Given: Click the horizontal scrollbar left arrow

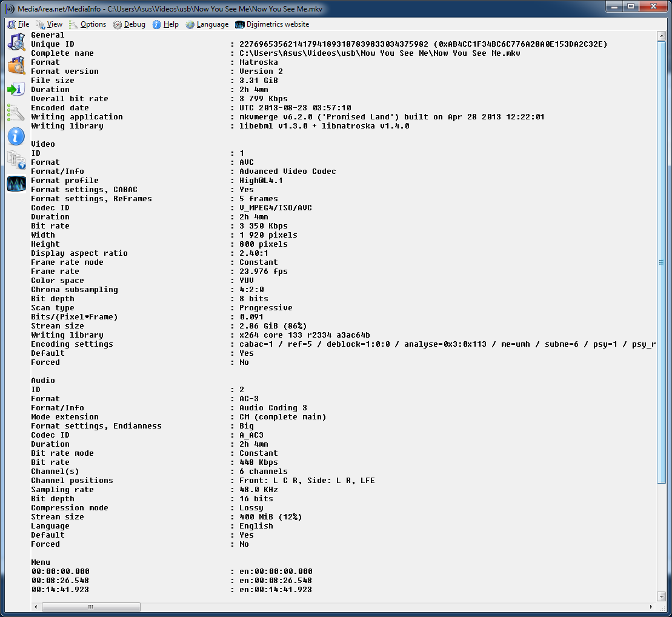Looking at the screenshot, I should [36, 607].
